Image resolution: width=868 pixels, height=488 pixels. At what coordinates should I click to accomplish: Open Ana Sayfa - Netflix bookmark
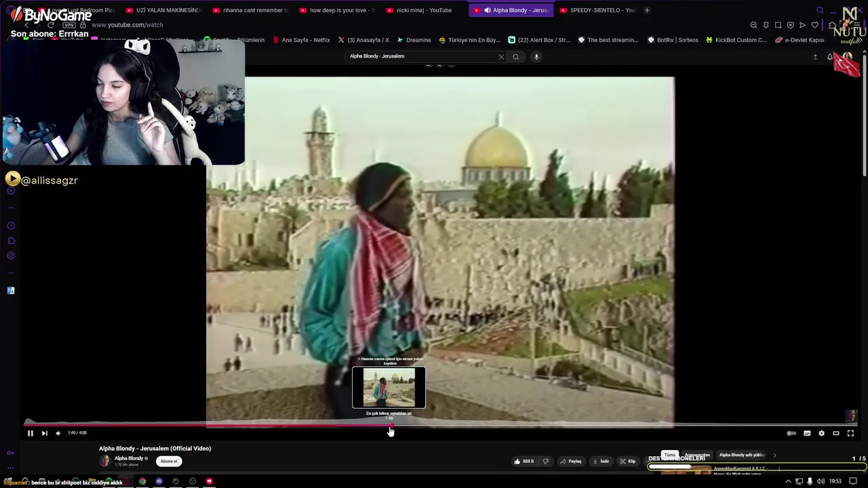301,40
